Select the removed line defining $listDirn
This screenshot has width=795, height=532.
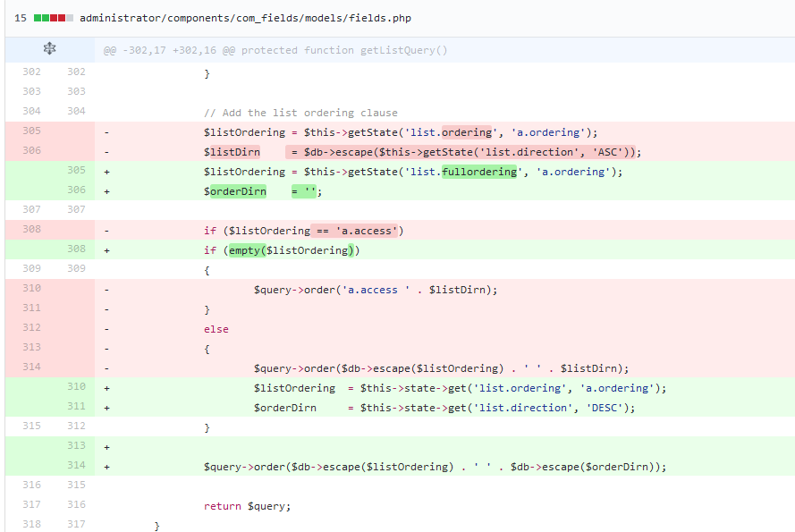(402, 151)
